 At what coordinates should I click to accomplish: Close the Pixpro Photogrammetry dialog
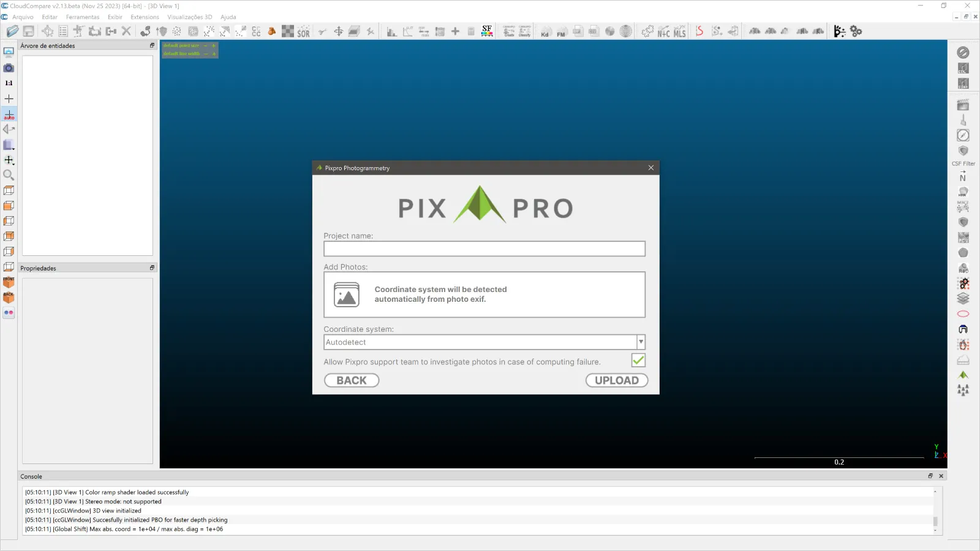(x=651, y=168)
